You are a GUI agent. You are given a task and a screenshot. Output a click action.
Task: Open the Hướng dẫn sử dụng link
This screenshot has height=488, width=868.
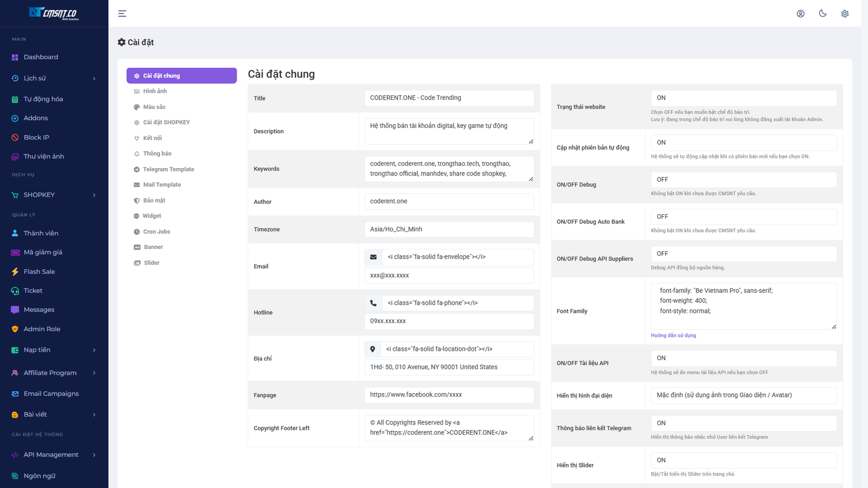[x=673, y=336]
